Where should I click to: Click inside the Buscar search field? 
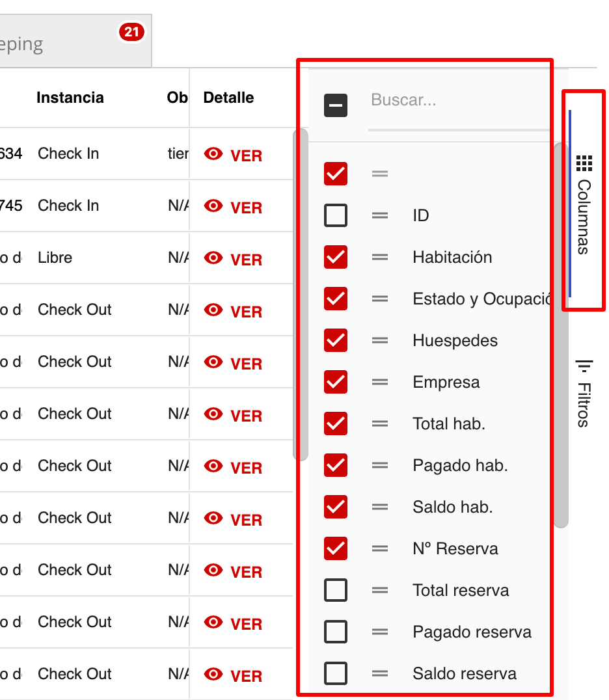click(455, 101)
